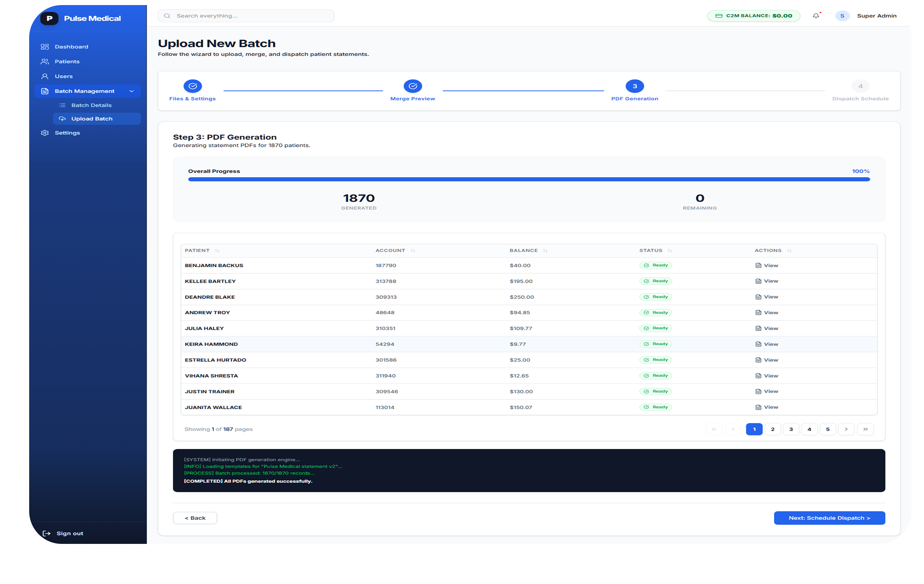Image resolution: width=924 pixels, height=584 pixels.
Task: Toggle the Ready status for JULIA HALEY
Action: (x=656, y=328)
